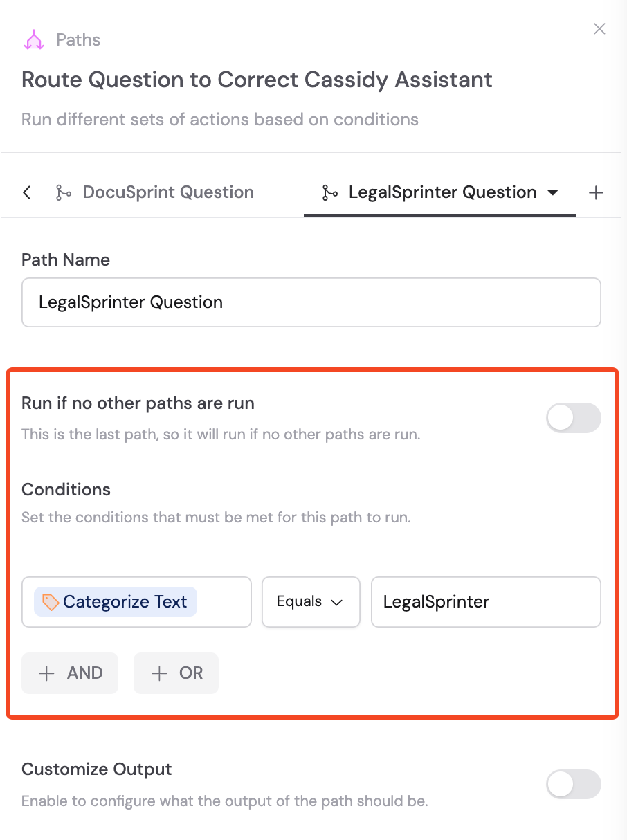Select the branch icon beside DocuSprint Question
Viewport: 627px width, 840px height.
pyautogui.click(x=63, y=192)
